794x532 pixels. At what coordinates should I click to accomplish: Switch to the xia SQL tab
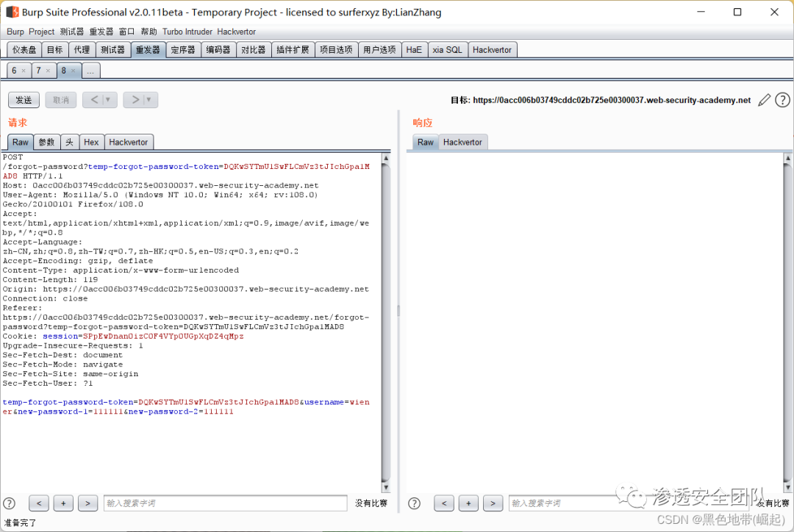coord(448,50)
